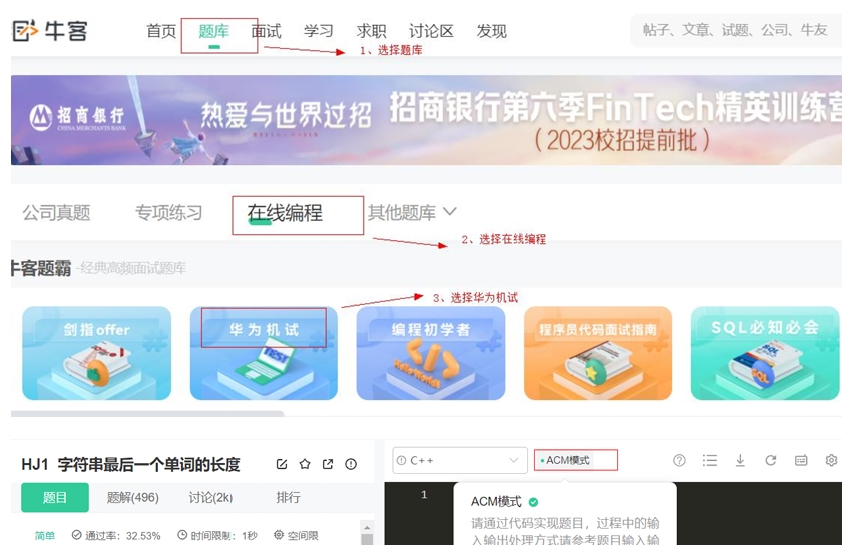Open the 题解(496) tab
This screenshot has width=866, height=553.
pyautogui.click(x=133, y=497)
